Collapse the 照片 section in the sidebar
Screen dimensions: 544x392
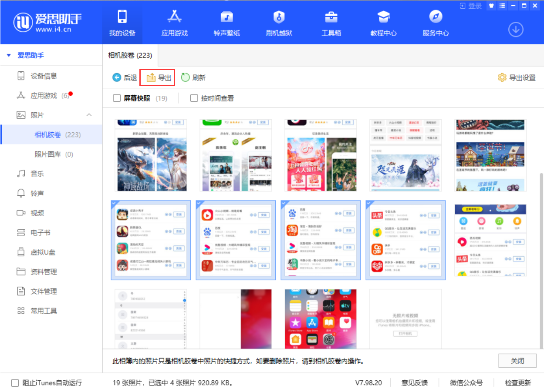click(x=89, y=115)
